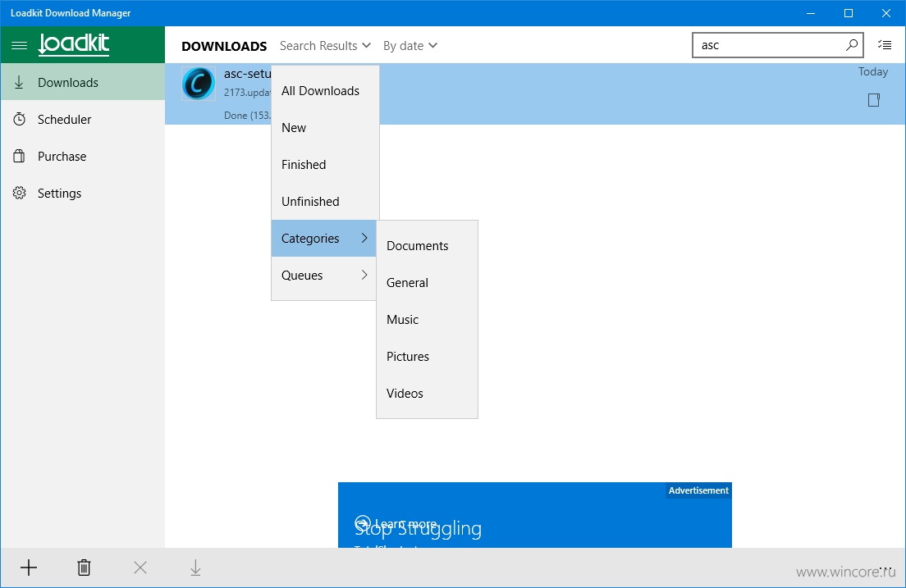This screenshot has width=906, height=588.
Task: Select the Videos category
Action: [427, 394]
